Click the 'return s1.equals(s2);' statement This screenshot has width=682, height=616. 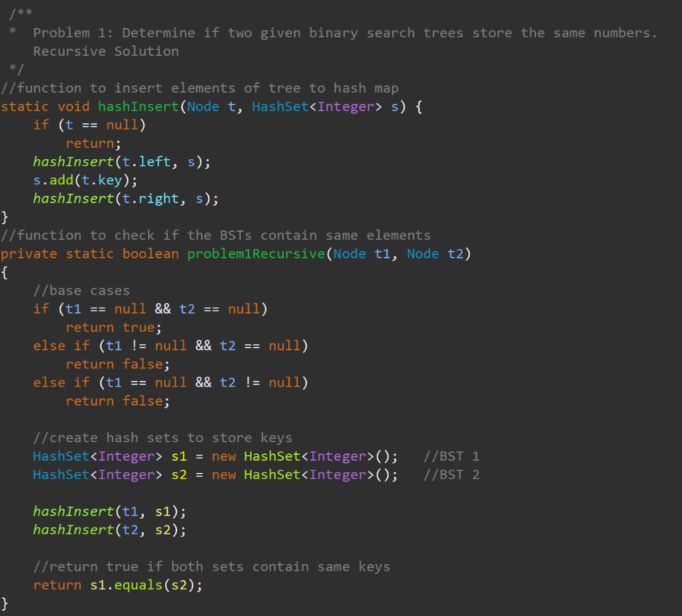(118, 585)
